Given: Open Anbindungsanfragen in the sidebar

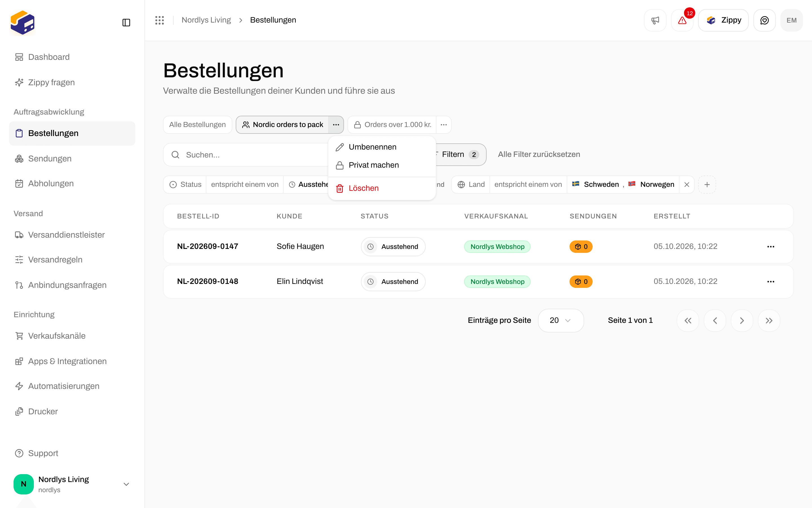Looking at the screenshot, I should [72, 285].
